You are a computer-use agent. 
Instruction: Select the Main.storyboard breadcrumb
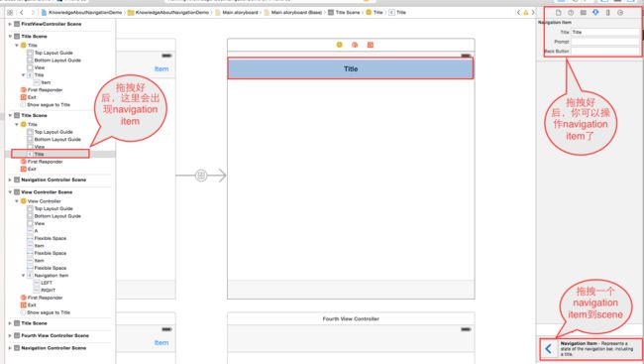[237, 12]
